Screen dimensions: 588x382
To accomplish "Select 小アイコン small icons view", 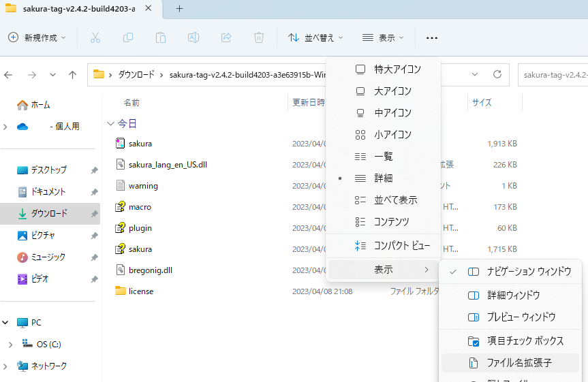I will [383, 135].
